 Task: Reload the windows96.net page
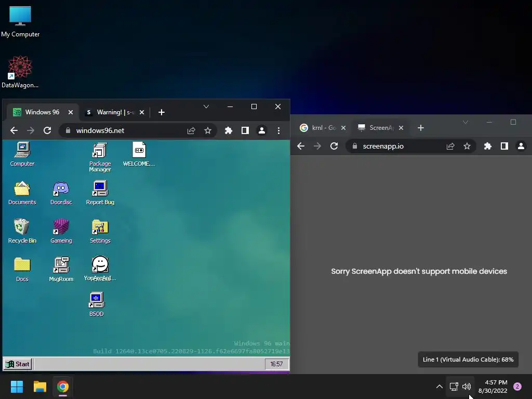point(47,130)
